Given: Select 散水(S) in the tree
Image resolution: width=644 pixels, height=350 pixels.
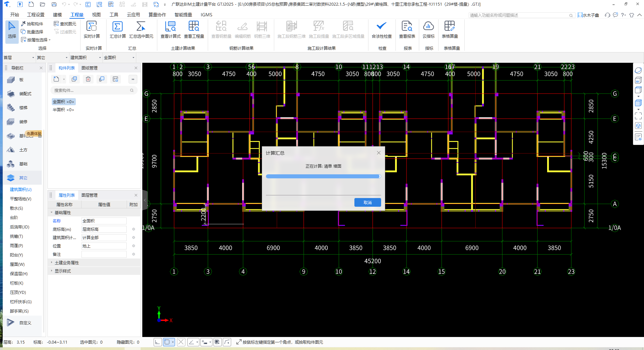Looking at the screenshot, I should pos(16,208).
